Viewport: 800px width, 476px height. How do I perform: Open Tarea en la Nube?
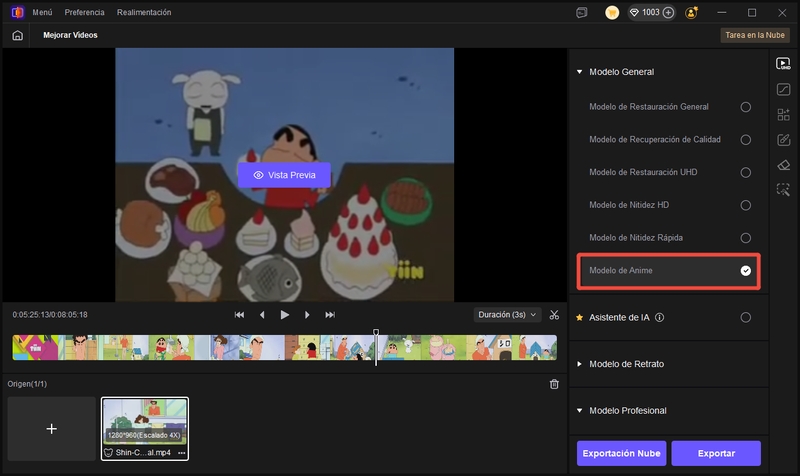[x=755, y=35]
